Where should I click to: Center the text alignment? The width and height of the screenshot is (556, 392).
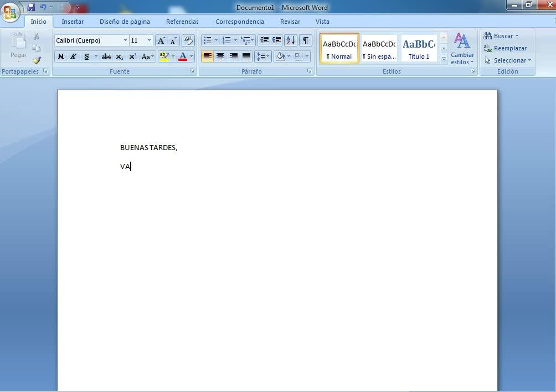coord(220,56)
